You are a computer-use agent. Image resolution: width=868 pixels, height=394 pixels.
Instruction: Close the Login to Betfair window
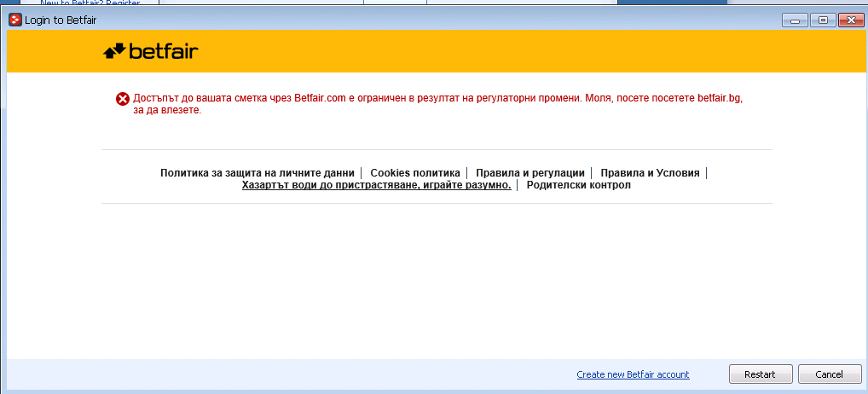coord(851,20)
